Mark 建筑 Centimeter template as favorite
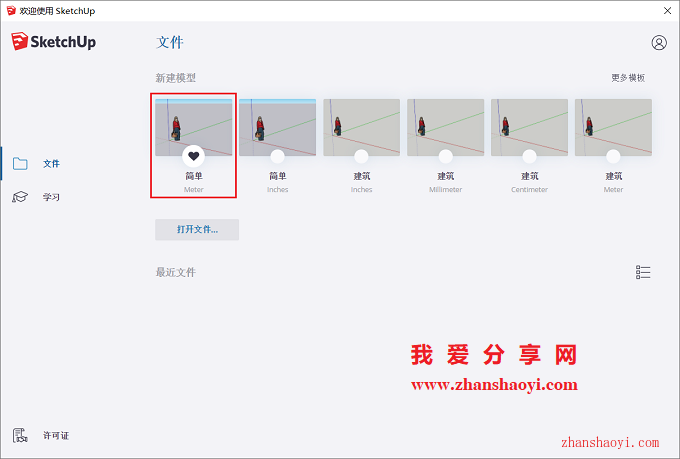This screenshot has height=459, width=680. [529, 156]
